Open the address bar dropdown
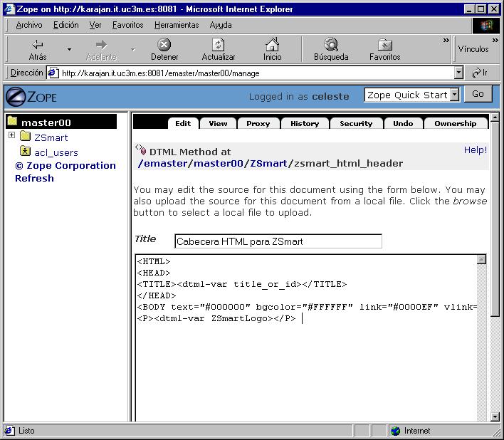The width and height of the screenshot is (504, 440). coord(459,73)
